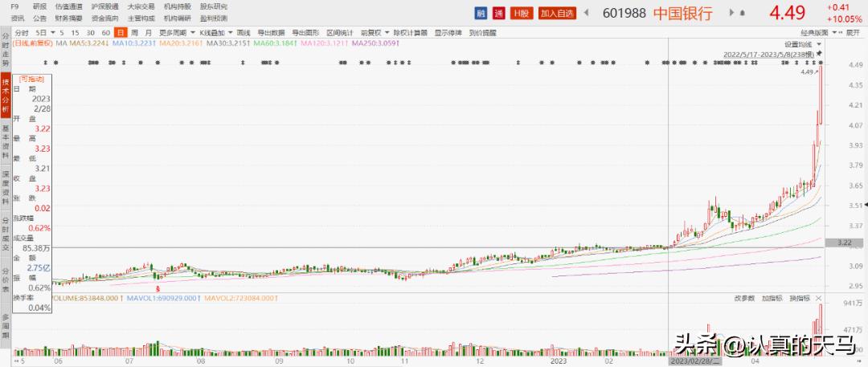Open the 股东研究 shareholder research menu
This screenshot has height=367, width=868.
tap(213, 6)
